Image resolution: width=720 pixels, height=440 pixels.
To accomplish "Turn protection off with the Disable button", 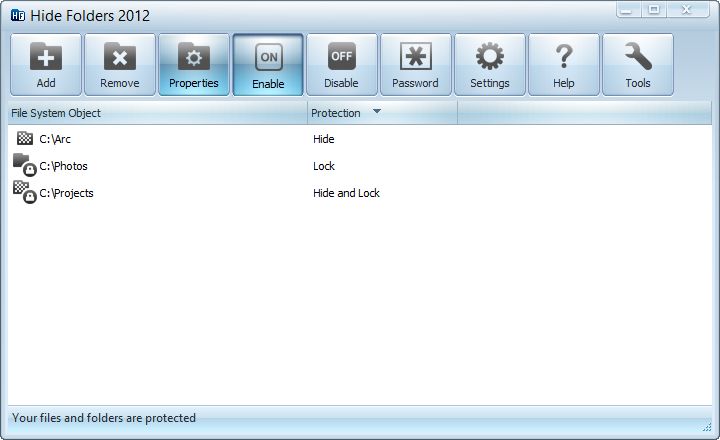I will [342, 65].
